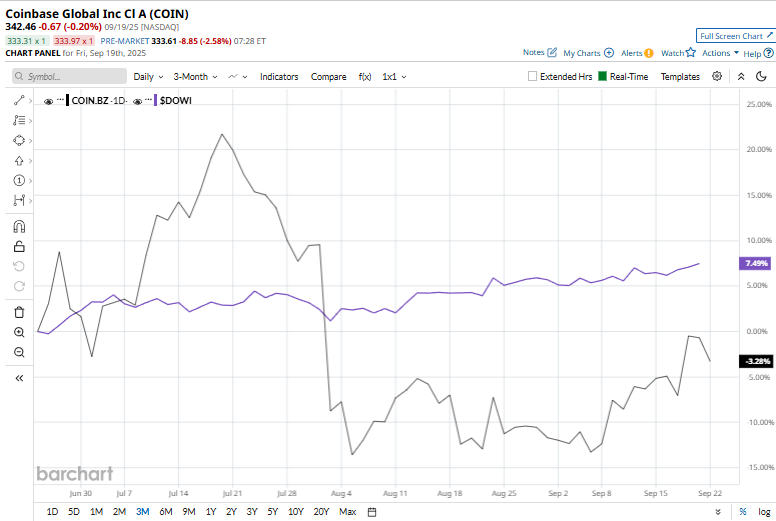Select the 9M range button
The width and height of the screenshot is (776, 521).
[189, 512]
